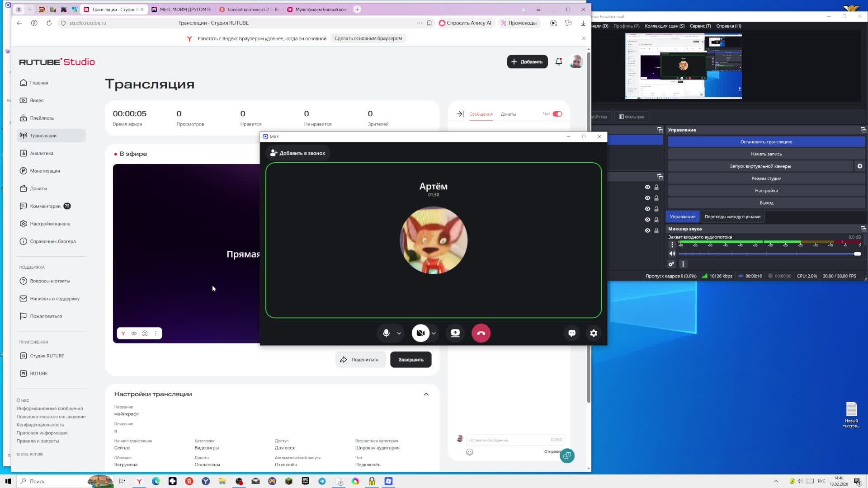Hide the first OBS source via its eye icon
This screenshot has height=488, width=868.
[647, 187]
